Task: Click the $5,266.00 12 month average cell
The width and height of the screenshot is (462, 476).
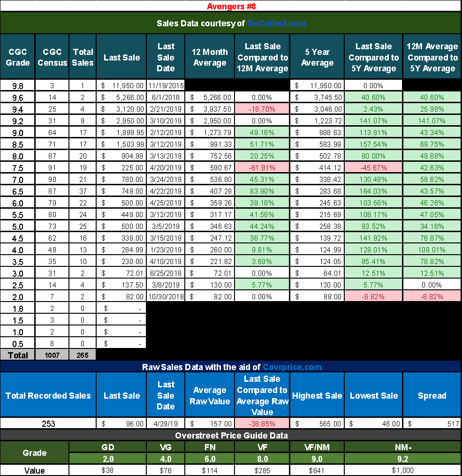Action: 210,98
